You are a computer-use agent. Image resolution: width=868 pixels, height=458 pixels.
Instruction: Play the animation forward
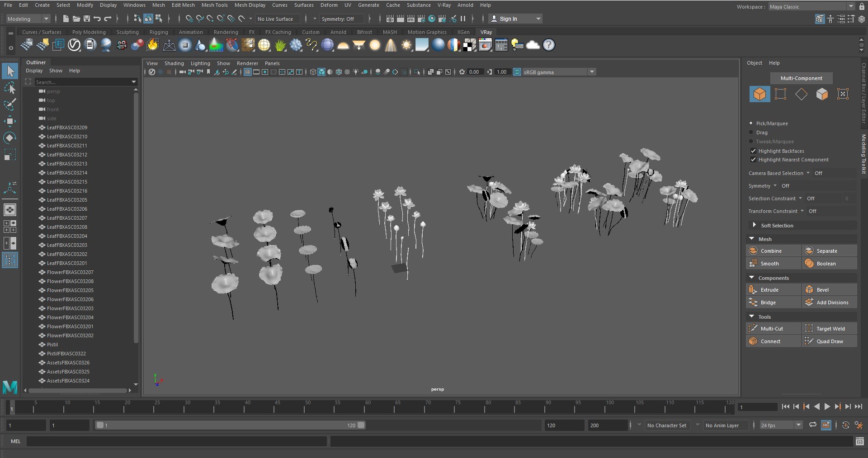point(827,406)
